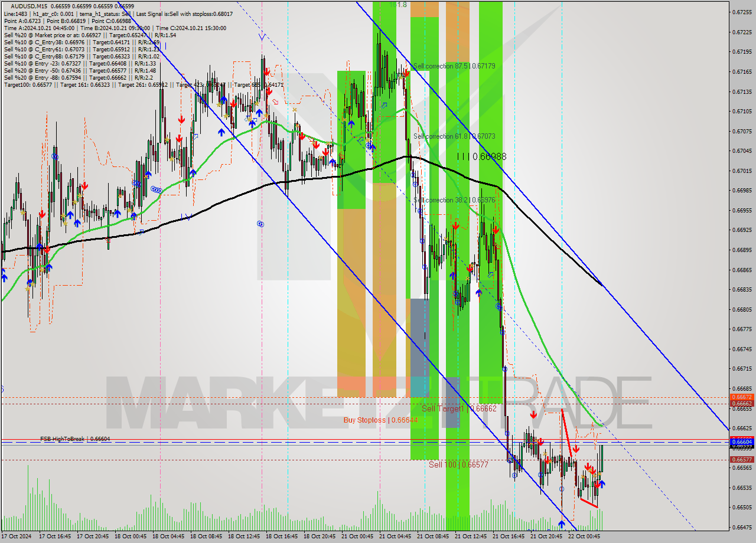Screen dimensions: 756x543
Task: Click the 'Sell correction 61.8 | 0.67073' label
Action: tap(454, 136)
